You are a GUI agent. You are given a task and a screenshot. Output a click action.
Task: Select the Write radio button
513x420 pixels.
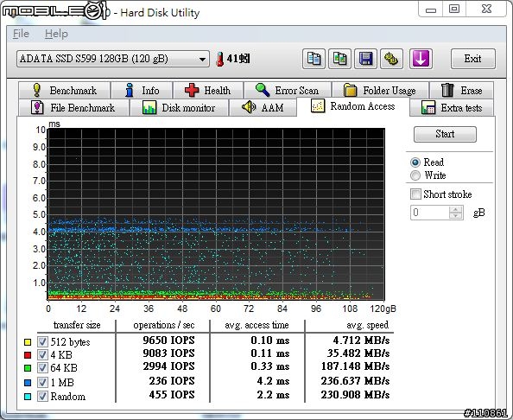click(415, 175)
